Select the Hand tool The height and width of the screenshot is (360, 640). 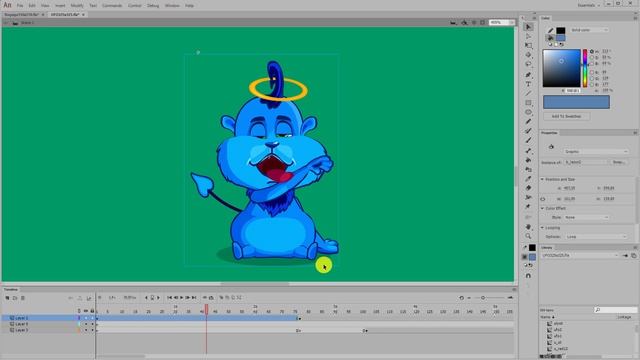coord(528,227)
